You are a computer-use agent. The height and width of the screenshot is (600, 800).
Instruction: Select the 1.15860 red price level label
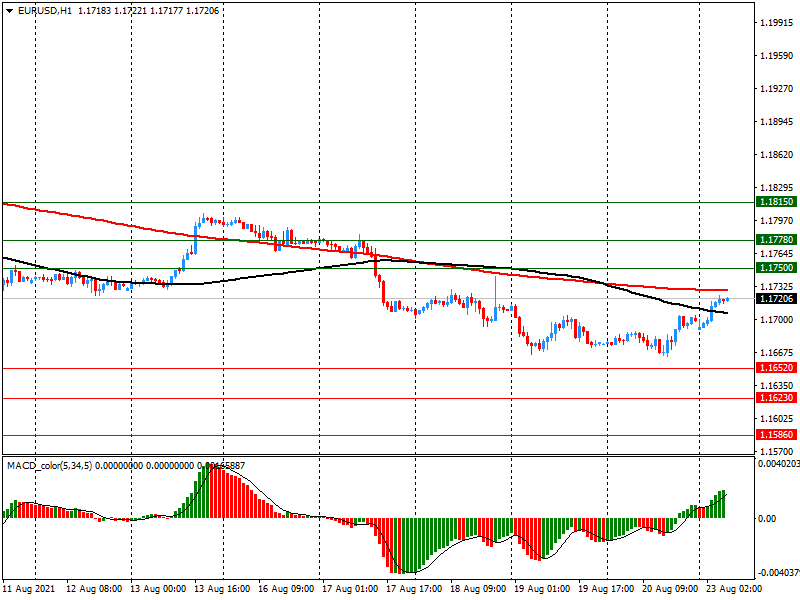coord(777,435)
